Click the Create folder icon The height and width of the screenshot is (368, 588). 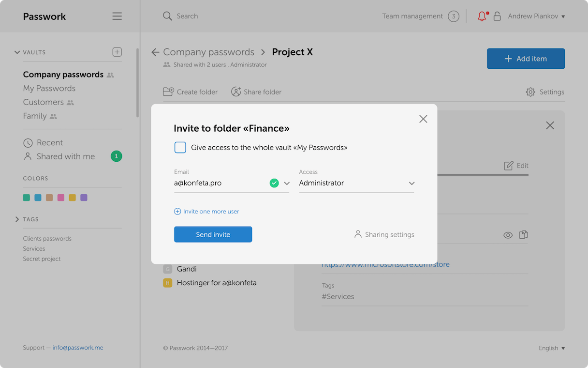coord(168,92)
